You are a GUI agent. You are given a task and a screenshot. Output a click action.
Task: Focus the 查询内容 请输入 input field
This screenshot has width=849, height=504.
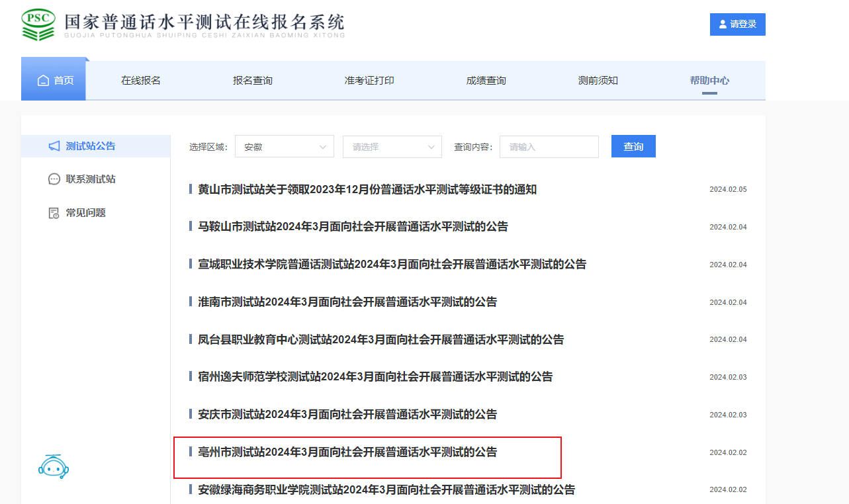click(x=549, y=147)
